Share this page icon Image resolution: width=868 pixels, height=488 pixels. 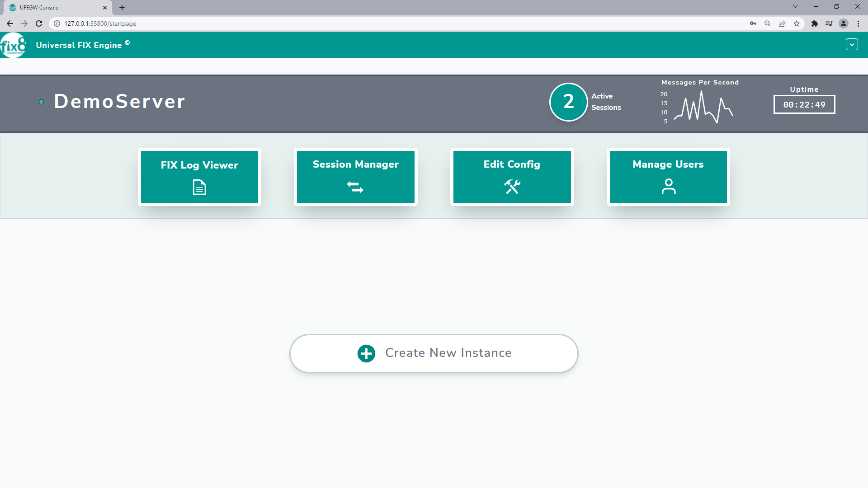(782, 23)
